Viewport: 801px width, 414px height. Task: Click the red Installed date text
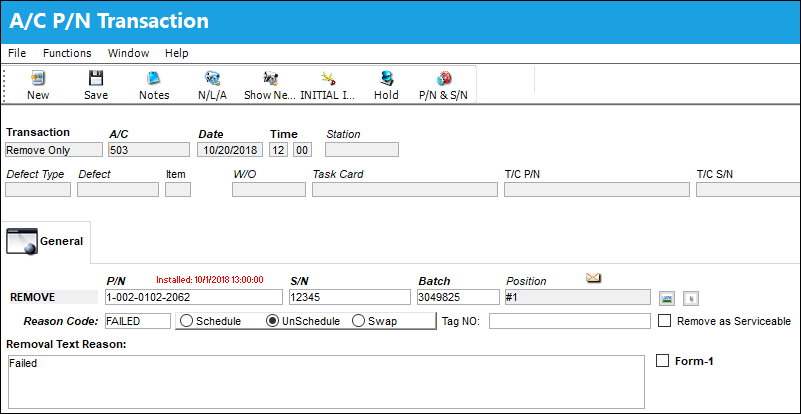[209, 280]
